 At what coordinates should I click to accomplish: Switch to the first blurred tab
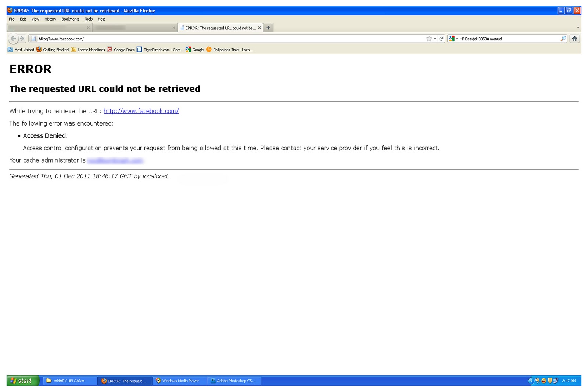(x=49, y=28)
